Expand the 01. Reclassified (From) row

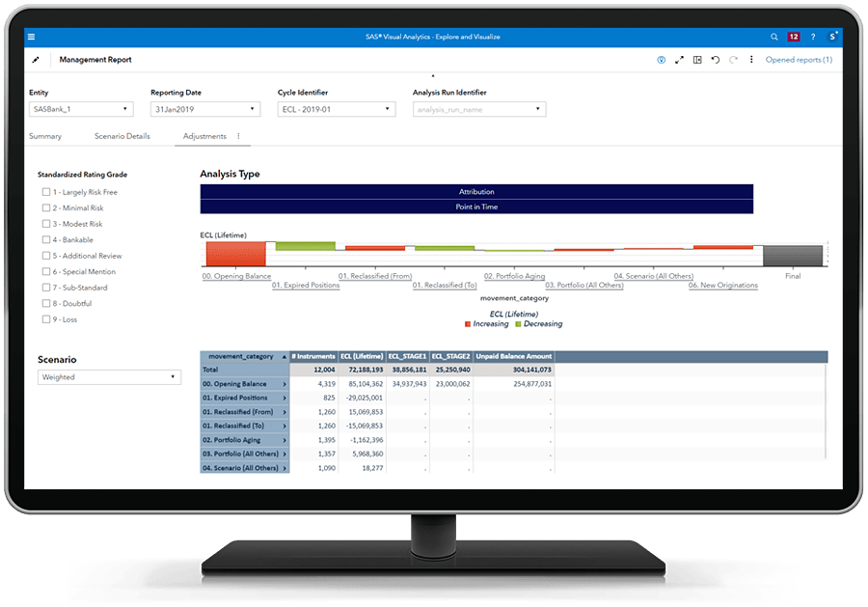[x=285, y=412]
